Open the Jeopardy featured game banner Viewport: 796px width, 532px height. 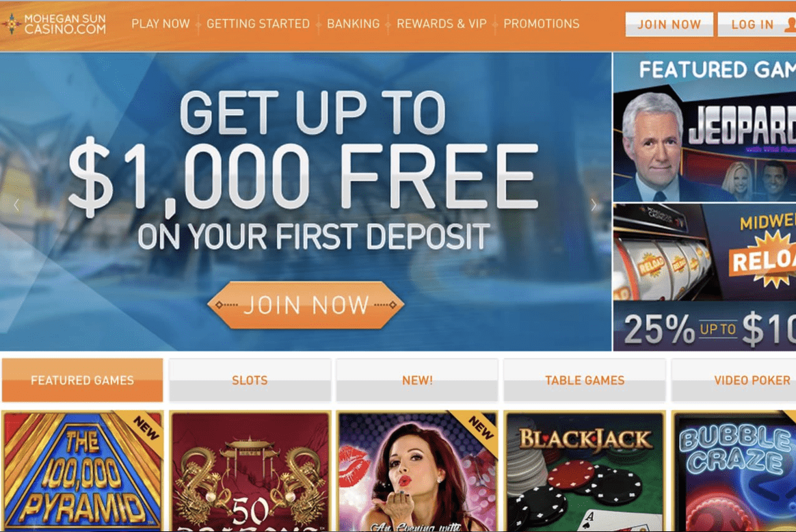click(704, 146)
